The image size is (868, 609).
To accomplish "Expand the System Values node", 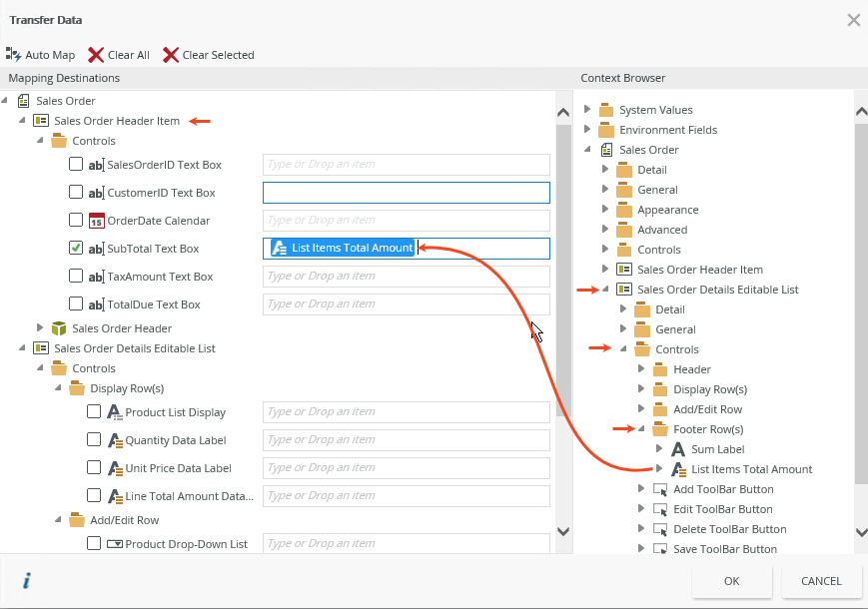I will (587, 110).
